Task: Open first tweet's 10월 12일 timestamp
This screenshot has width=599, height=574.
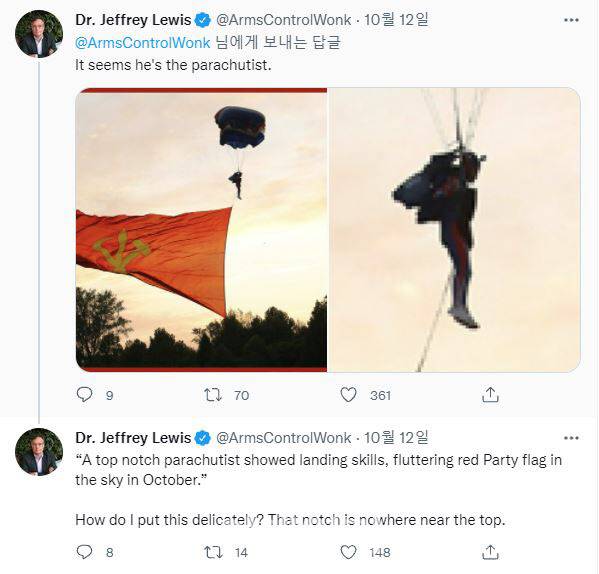Action: pyautogui.click(x=396, y=20)
